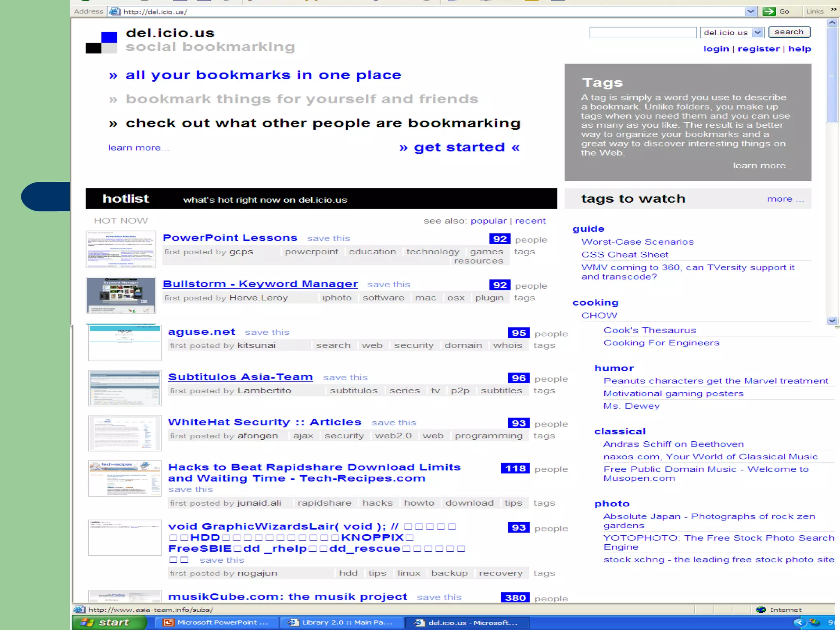Click the Internet zone globe icon

[760, 609]
